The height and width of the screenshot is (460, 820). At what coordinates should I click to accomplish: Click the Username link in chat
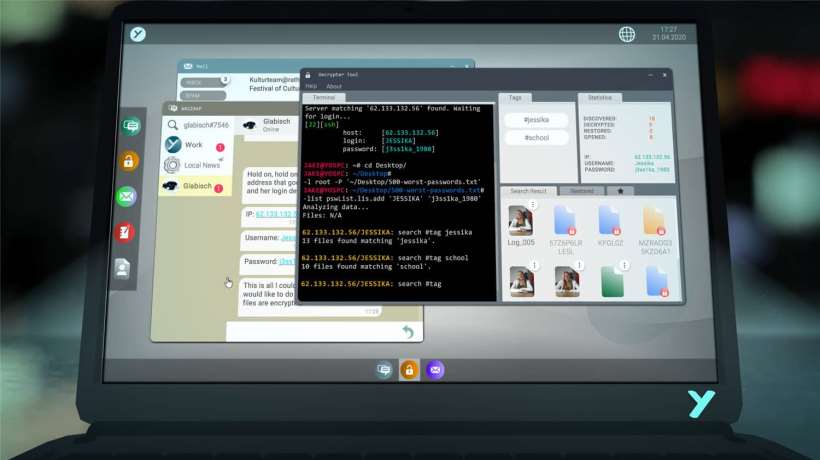[289, 238]
